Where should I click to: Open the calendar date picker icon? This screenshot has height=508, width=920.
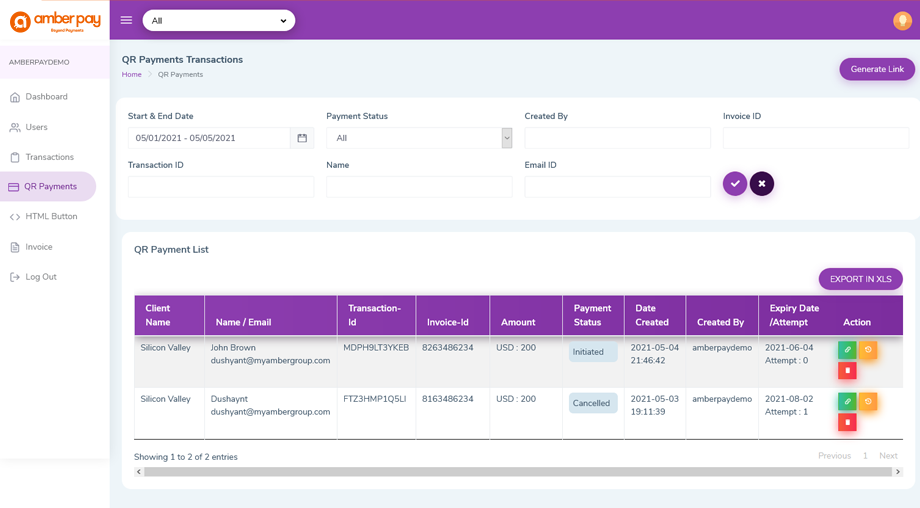point(302,138)
